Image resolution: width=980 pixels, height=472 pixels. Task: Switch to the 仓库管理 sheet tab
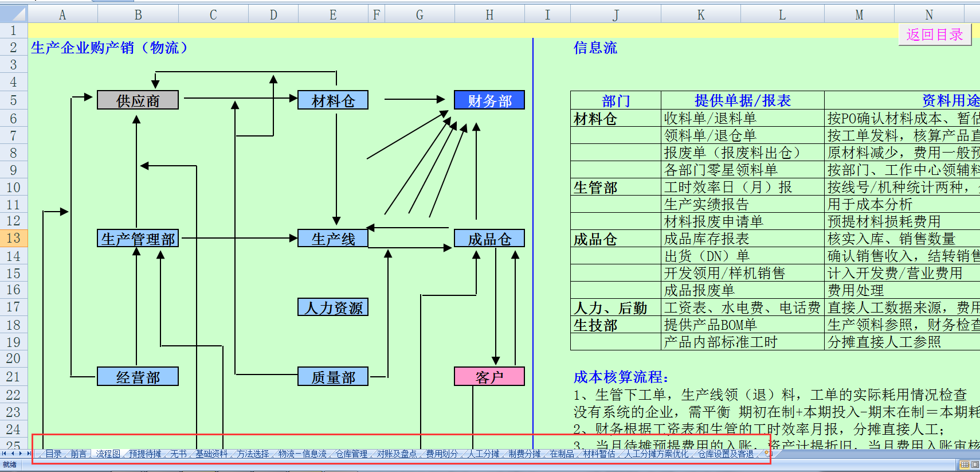pos(351,454)
